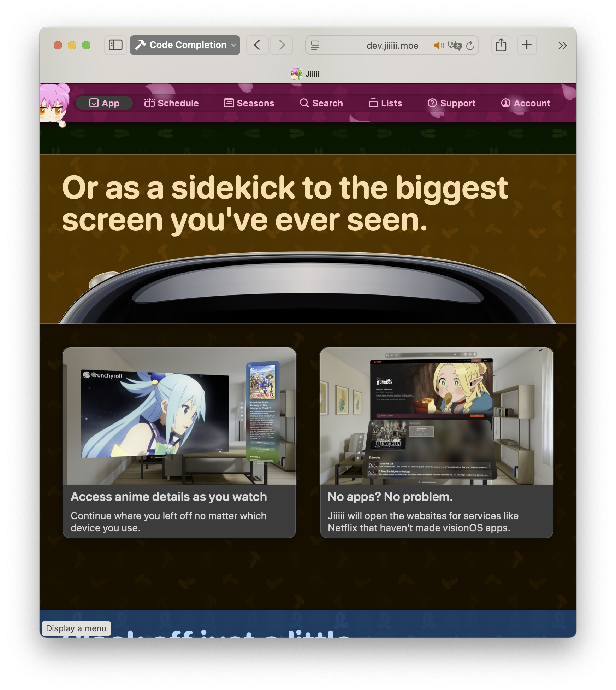This screenshot has height=690, width=616.
Task: Click the pink-haired mascot logo
Action: (x=54, y=105)
